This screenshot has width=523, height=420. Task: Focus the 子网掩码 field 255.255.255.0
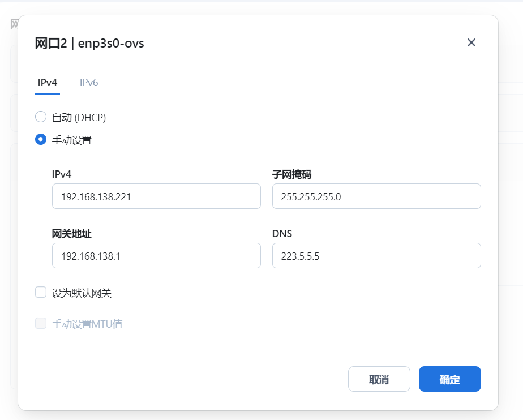click(376, 196)
